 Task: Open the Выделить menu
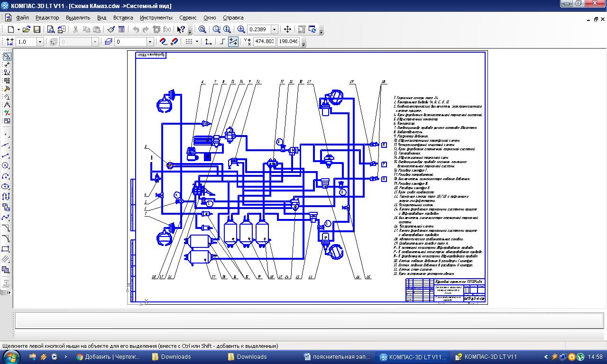point(78,18)
